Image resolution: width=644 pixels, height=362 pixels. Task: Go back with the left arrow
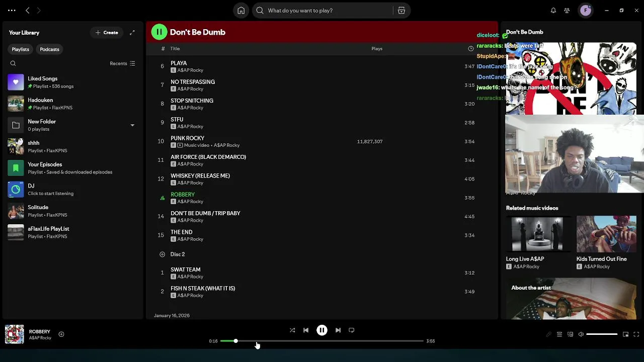click(28, 10)
